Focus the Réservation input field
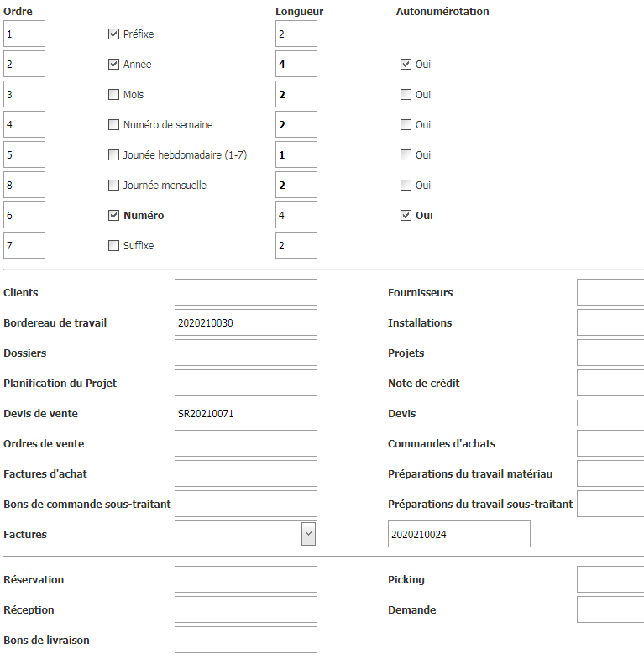 click(246, 579)
